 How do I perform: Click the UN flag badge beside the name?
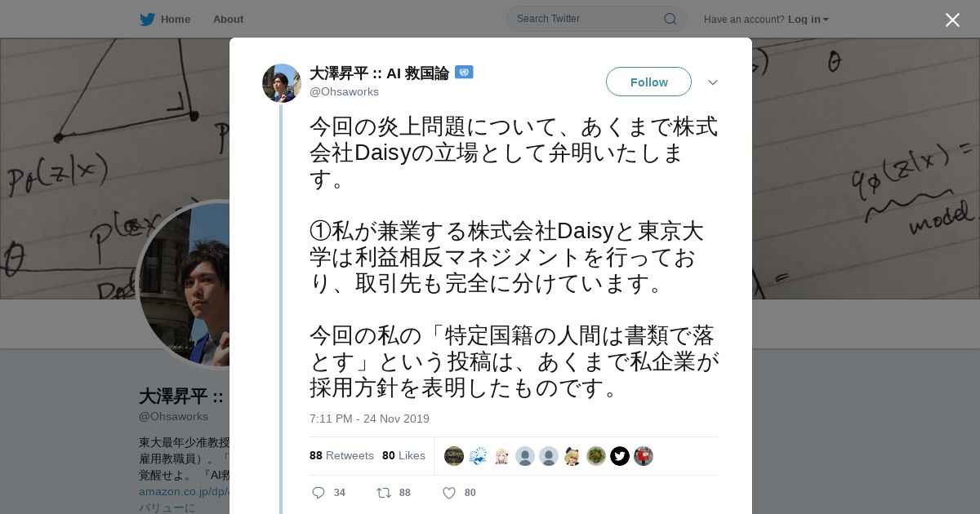464,73
